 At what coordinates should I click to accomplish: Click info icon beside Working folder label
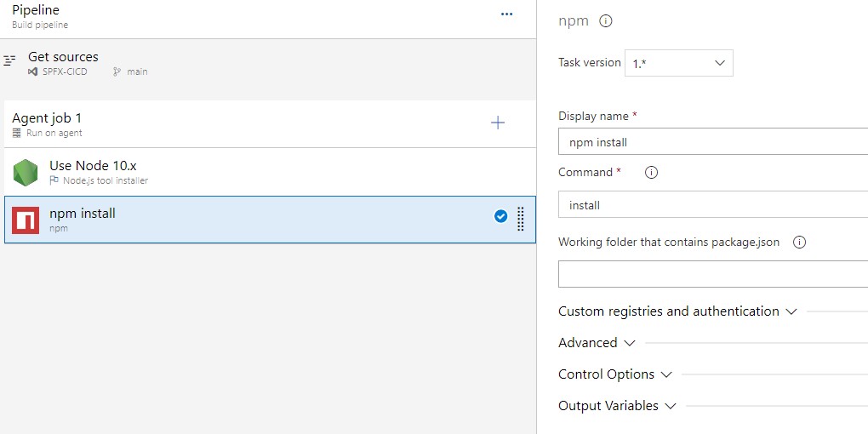coord(799,243)
